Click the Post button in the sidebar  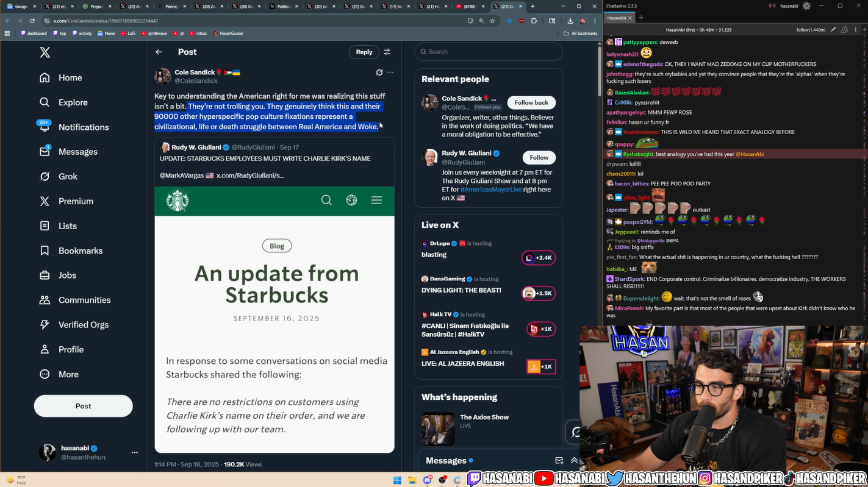pos(83,406)
